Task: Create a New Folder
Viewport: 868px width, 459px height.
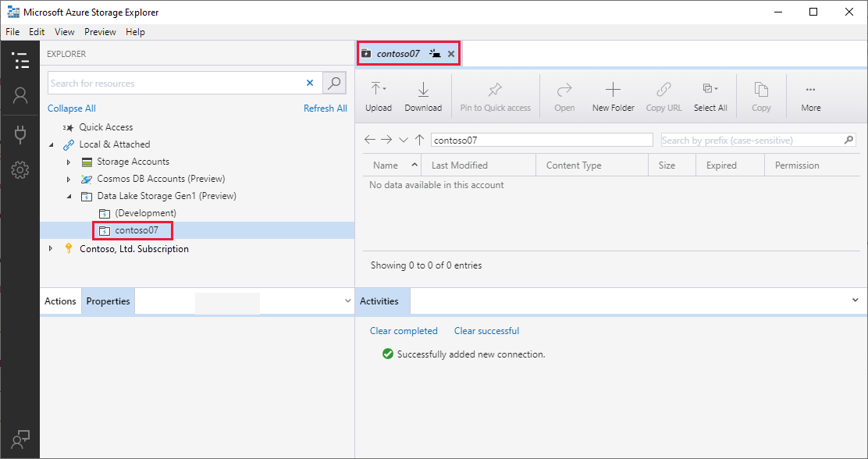Action: (x=614, y=96)
